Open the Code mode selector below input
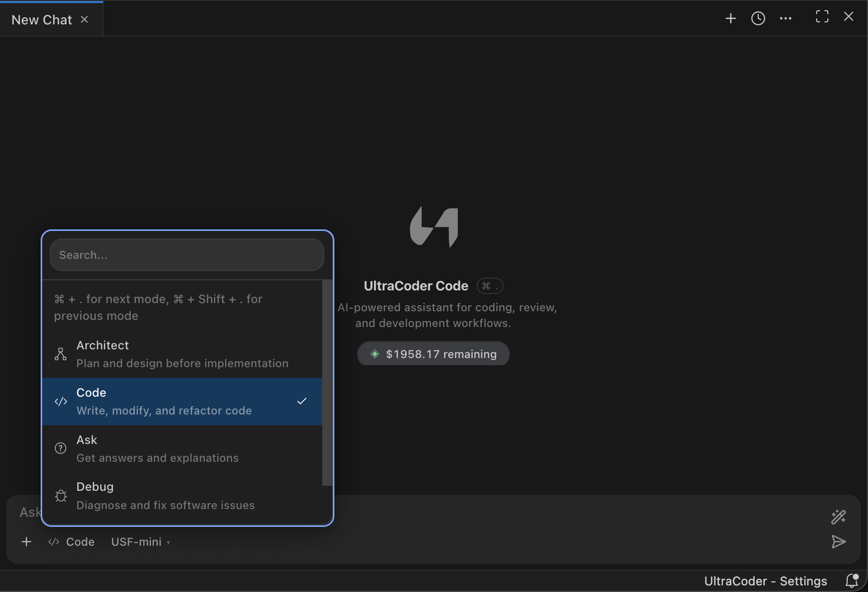This screenshot has width=868, height=592. (x=72, y=542)
